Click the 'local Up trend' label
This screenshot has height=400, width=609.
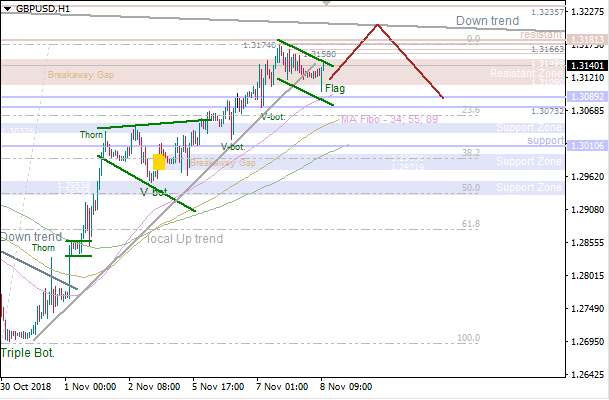[185, 239]
